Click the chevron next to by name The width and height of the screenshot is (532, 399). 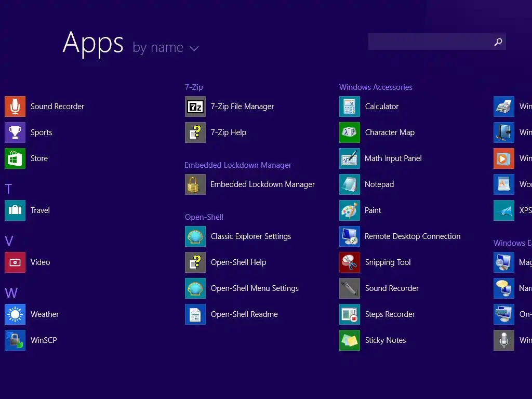(194, 48)
